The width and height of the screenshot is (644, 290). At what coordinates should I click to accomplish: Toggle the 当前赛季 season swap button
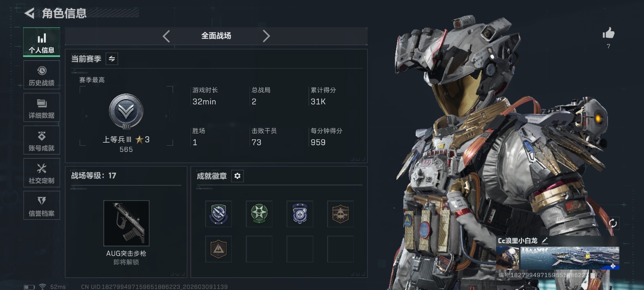pos(112,59)
